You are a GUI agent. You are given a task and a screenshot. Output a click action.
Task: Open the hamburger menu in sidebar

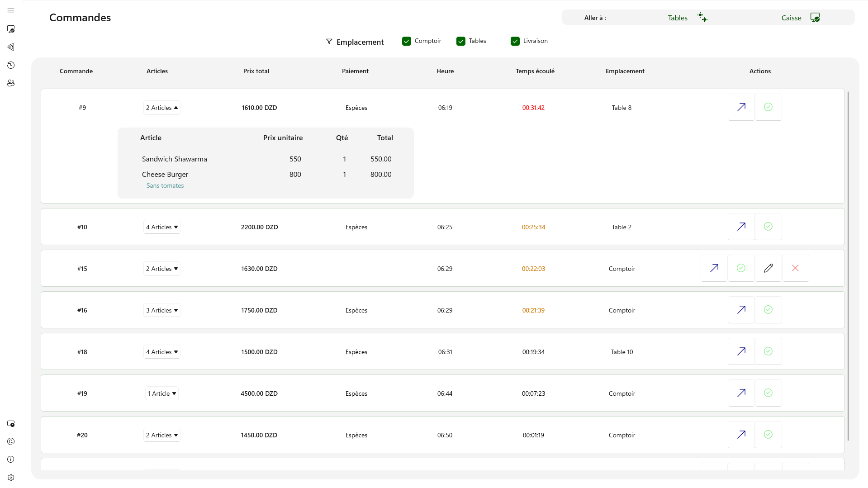(x=11, y=11)
